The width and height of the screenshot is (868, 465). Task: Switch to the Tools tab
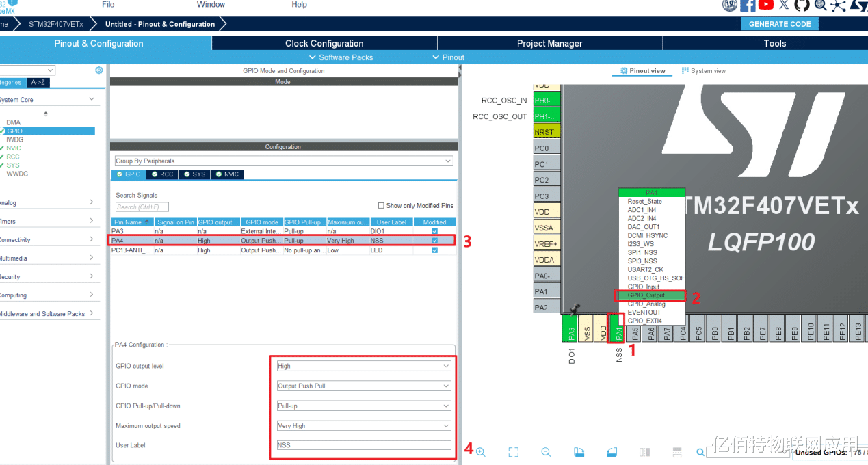point(774,43)
